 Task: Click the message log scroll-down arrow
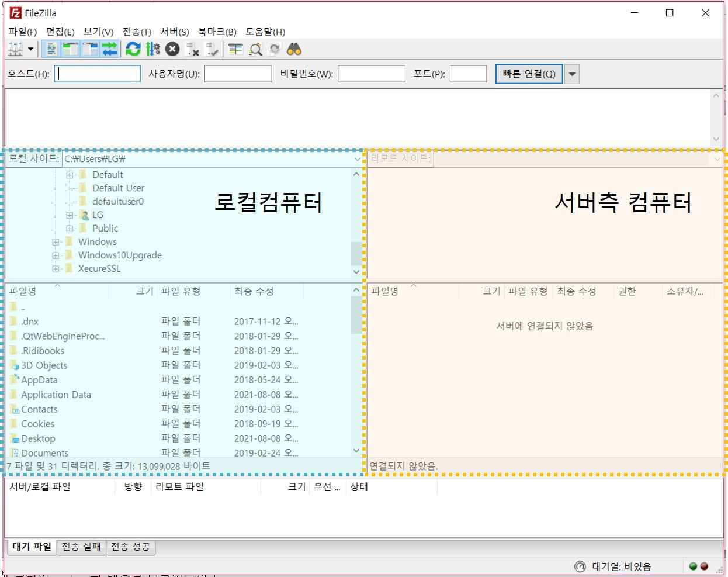(716, 139)
